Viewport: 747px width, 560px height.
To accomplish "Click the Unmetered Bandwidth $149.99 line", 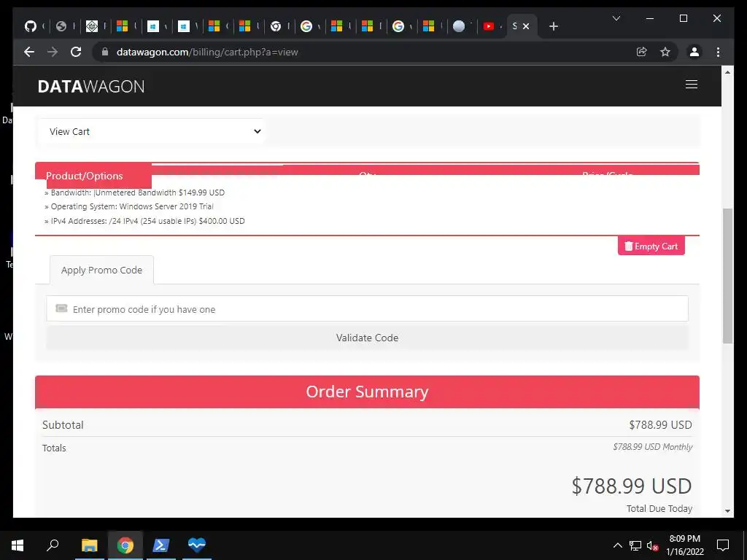I will (x=134, y=192).
